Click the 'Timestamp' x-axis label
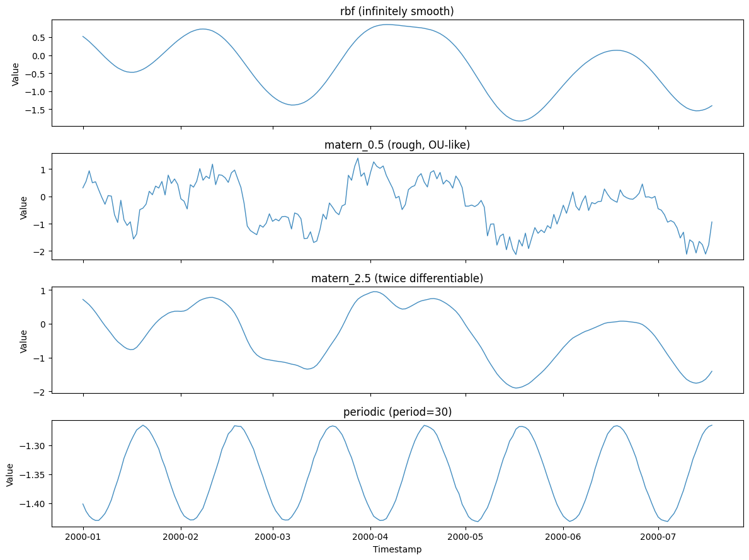This screenshot has width=749, height=560. click(397, 549)
